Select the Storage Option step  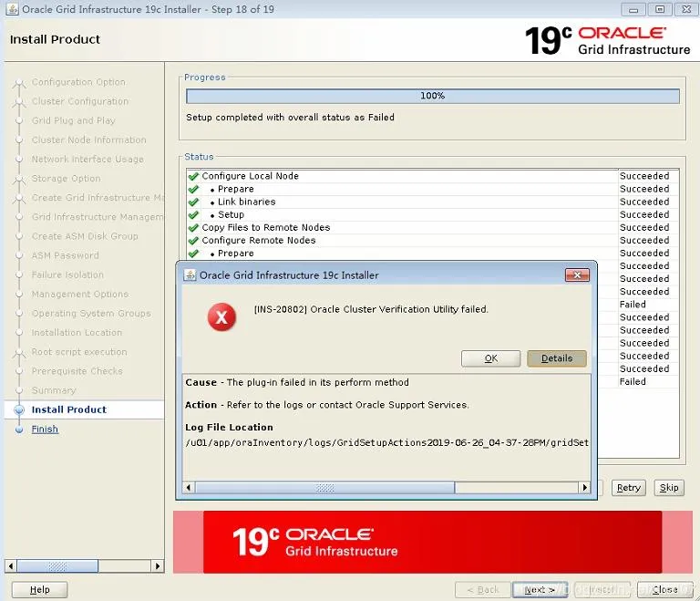pos(66,178)
